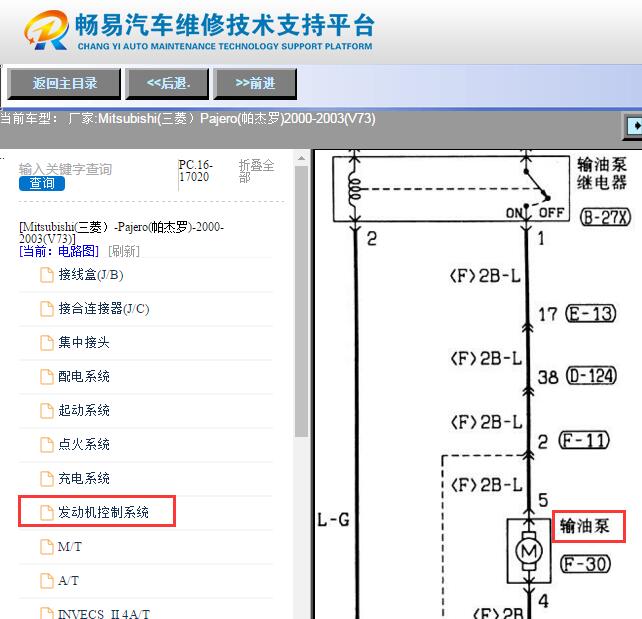This screenshot has height=619, width=642.
Task: Click 输油泵继电器 label in diagram
Action: tap(601, 174)
